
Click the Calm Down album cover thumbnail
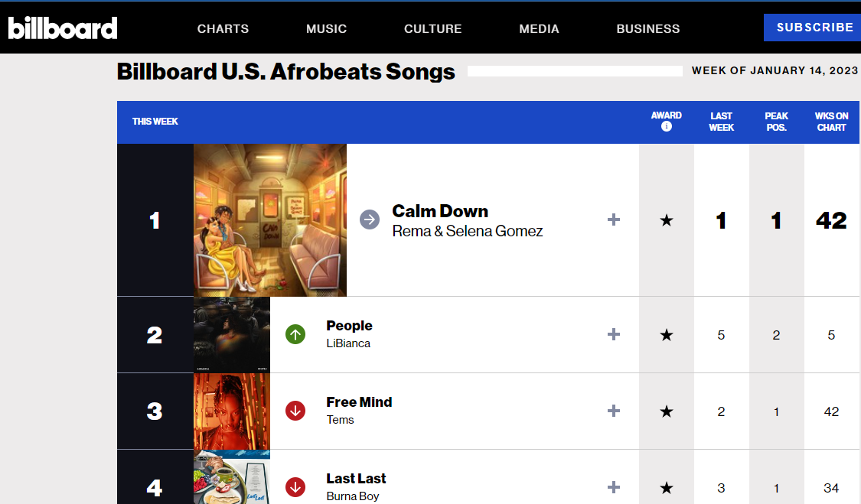(x=270, y=220)
